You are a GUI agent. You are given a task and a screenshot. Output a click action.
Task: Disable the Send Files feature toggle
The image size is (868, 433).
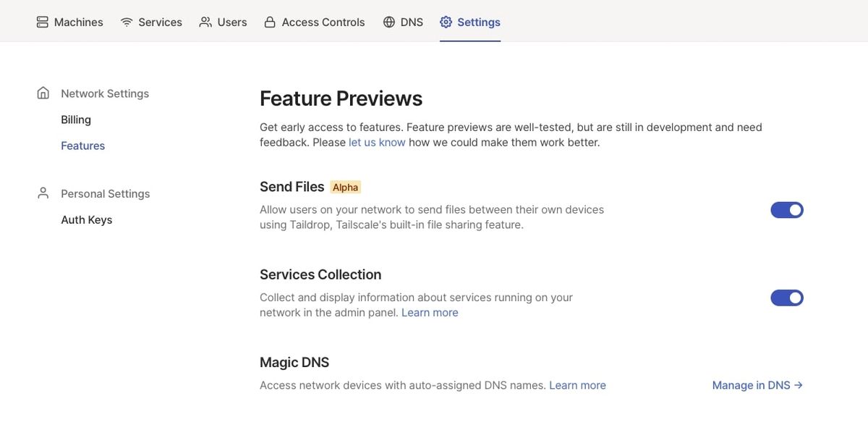(x=787, y=209)
